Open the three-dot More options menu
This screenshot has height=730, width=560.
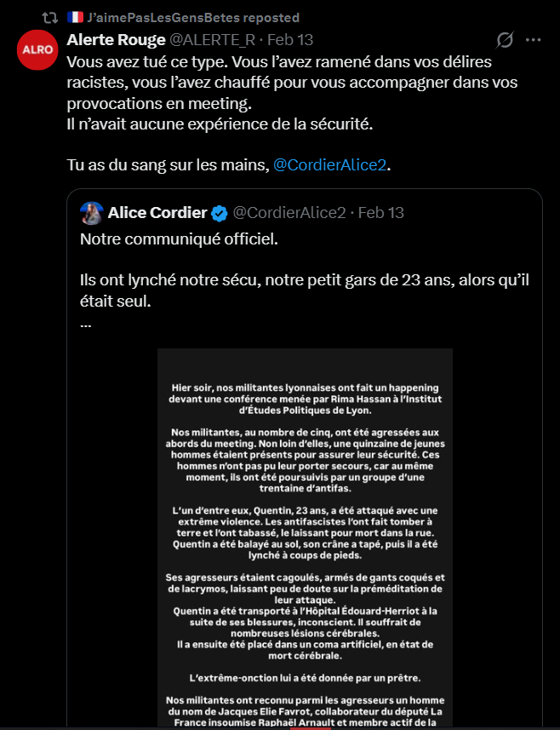[534, 40]
